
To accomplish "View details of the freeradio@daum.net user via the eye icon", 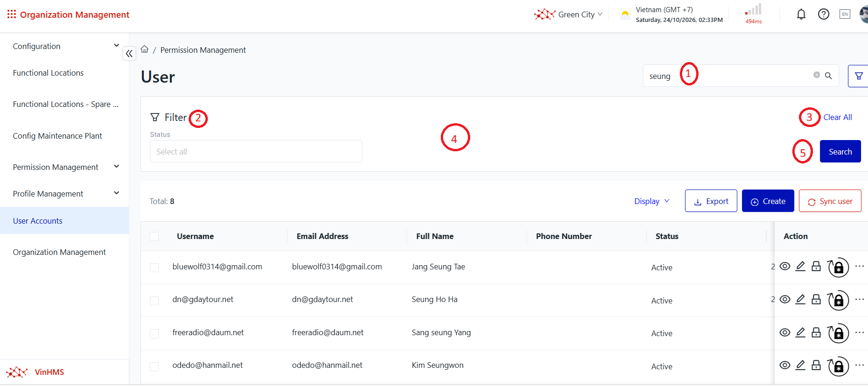I will [x=785, y=332].
